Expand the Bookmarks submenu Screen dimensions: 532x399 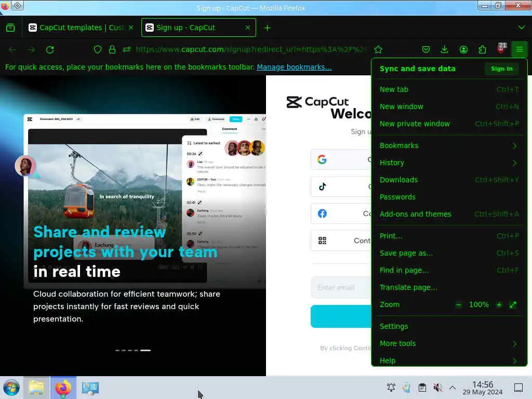449,145
